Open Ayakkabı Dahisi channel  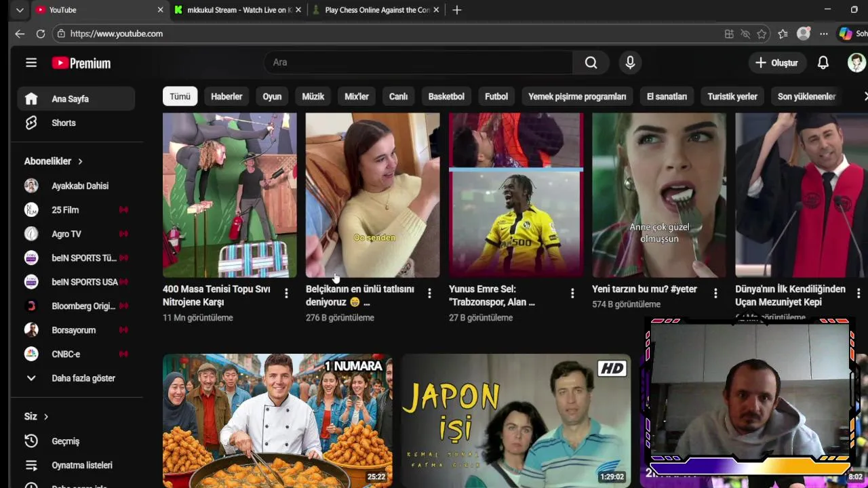(76, 186)
